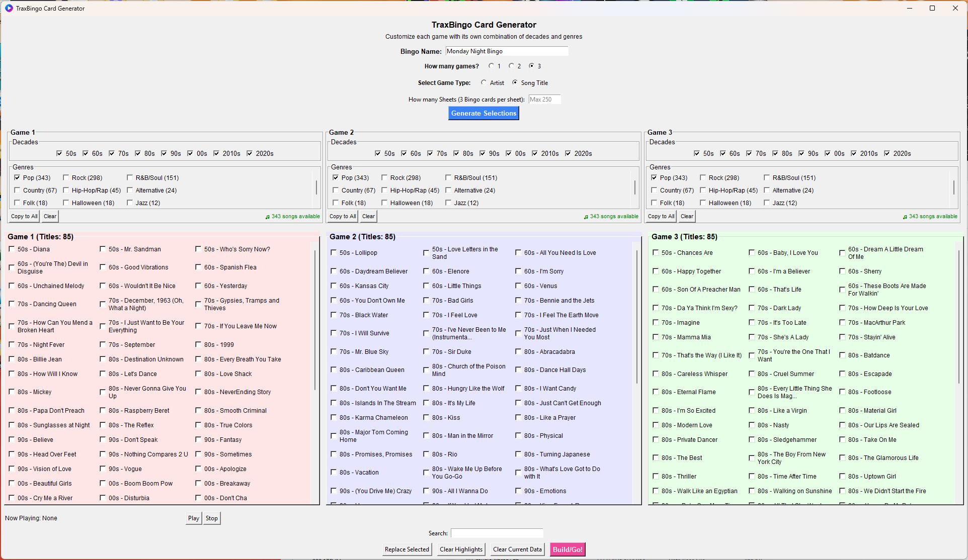Clear Game 3 genre selections
The width and height of the screenshot is (968, 560).
pos(687,216)
